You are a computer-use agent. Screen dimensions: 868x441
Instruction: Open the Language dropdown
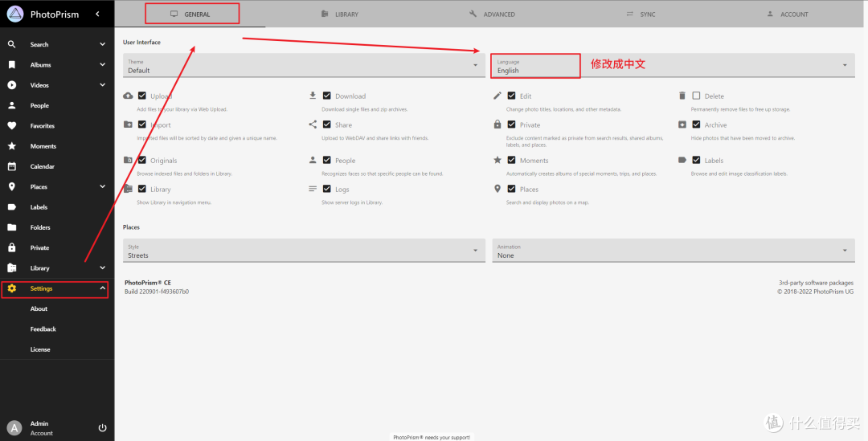672,66
